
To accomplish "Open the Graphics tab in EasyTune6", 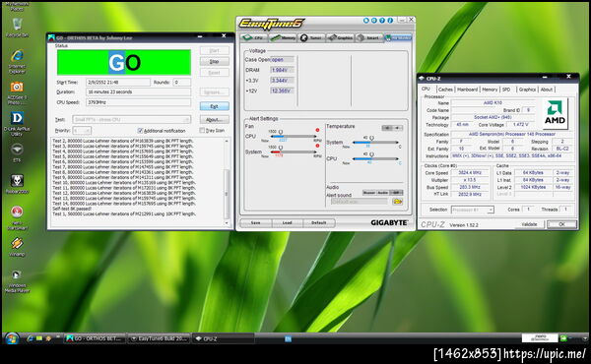I will [x=341, y=37].
